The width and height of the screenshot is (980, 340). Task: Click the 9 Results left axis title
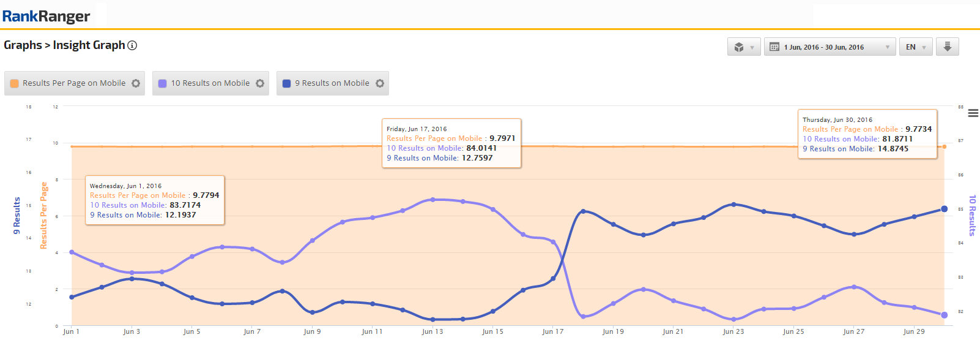tap(17, 216)
